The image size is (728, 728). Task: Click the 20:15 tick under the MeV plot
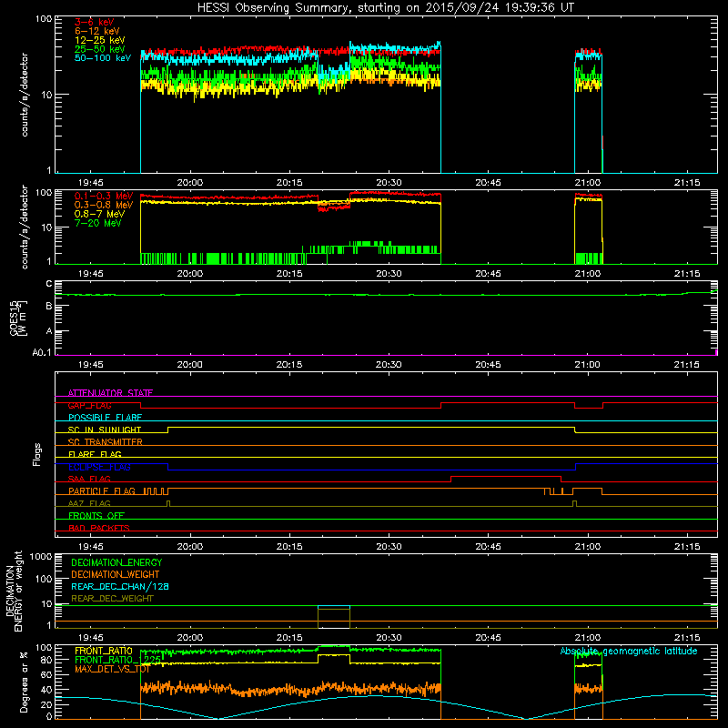(289, 274)
